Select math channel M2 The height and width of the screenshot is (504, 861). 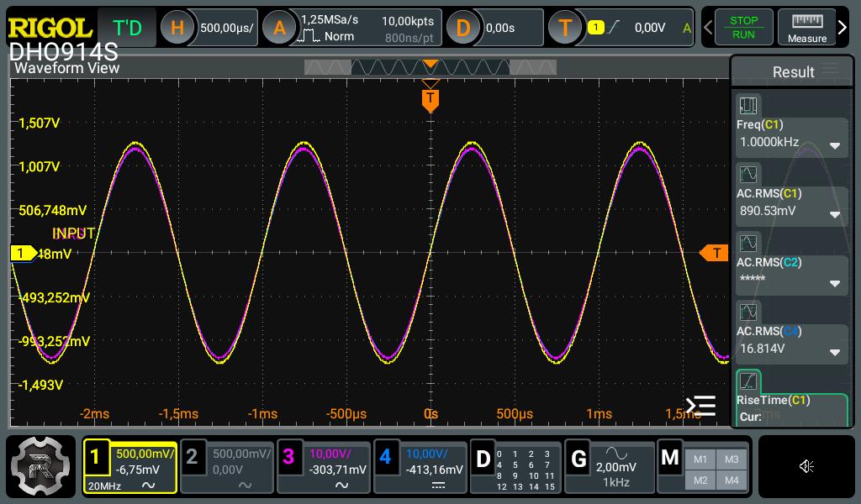coord(700,480)
